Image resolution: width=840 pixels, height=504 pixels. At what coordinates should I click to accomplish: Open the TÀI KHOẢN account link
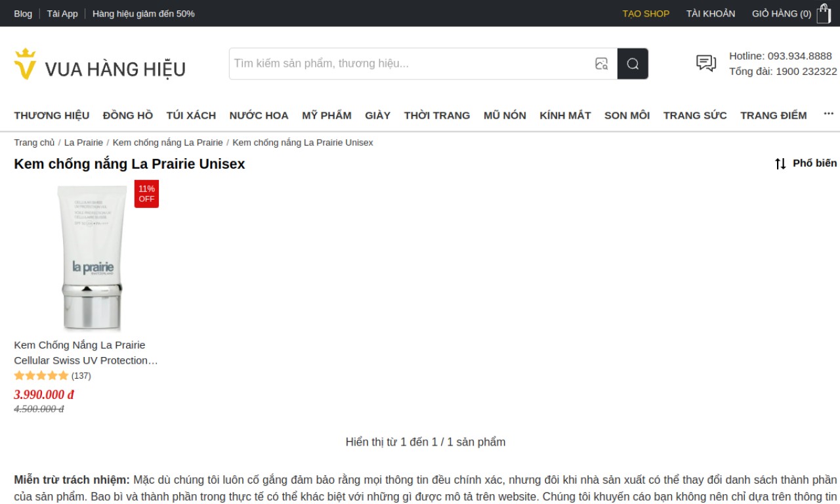tap(711, 13)
